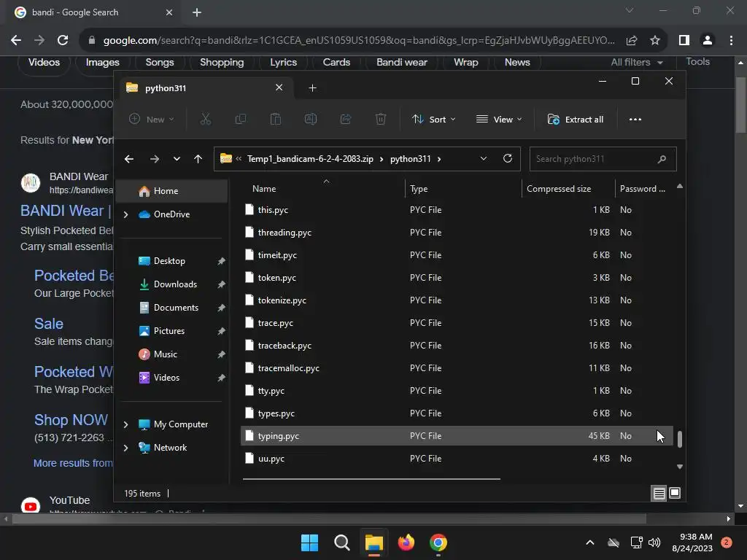
Task: Open taskbar Search
Action: coord(341,542)
